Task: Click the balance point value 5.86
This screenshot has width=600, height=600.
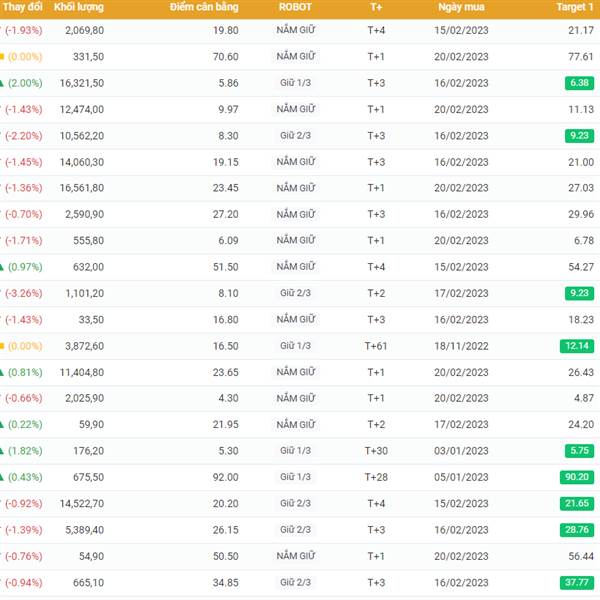Action: tap(228, 83)
